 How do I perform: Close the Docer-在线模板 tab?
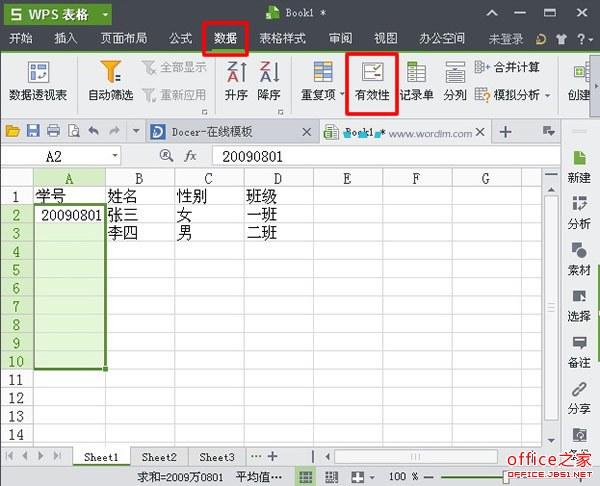tap(307, 132)
